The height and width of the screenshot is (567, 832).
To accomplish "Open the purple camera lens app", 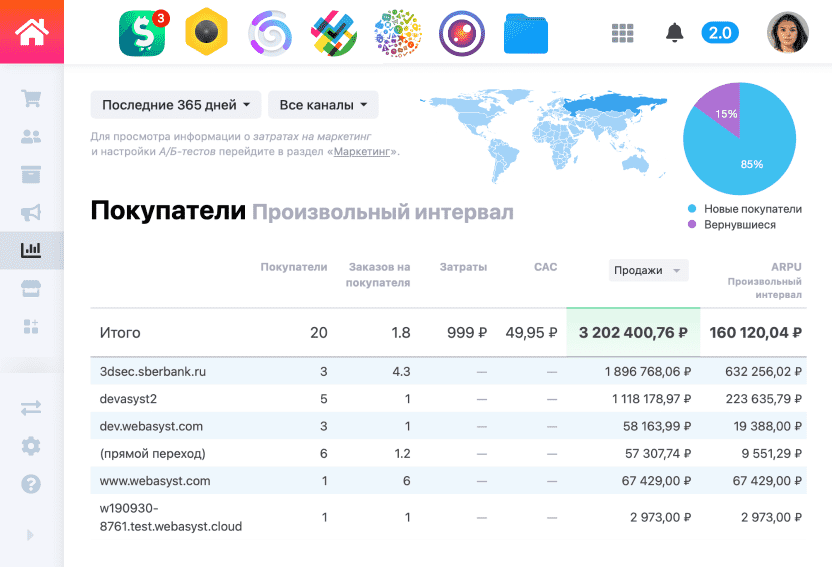I will click(x=462, y=33).
